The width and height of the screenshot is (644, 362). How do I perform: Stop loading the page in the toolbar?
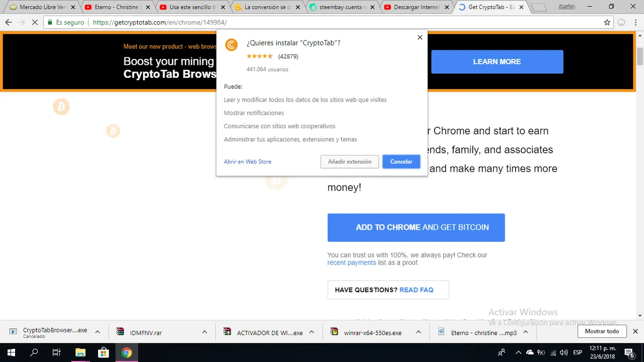coord(36,22)
